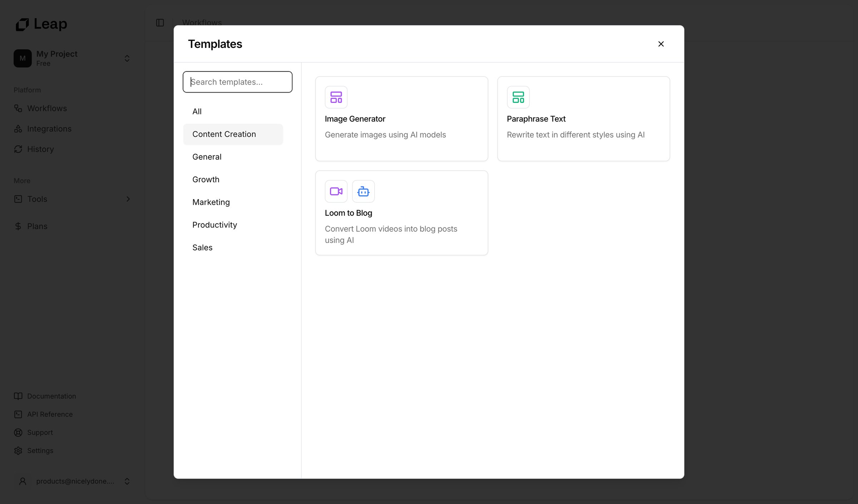858x504 pixels.
Task: Open the account menu chevrons
Action: click(127, 481)
